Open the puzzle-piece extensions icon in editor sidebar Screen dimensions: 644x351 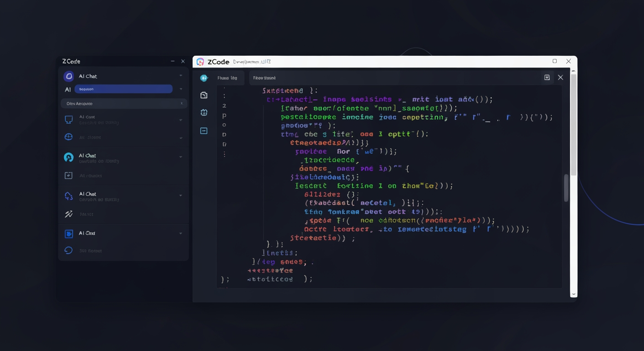tap(204, 112)
